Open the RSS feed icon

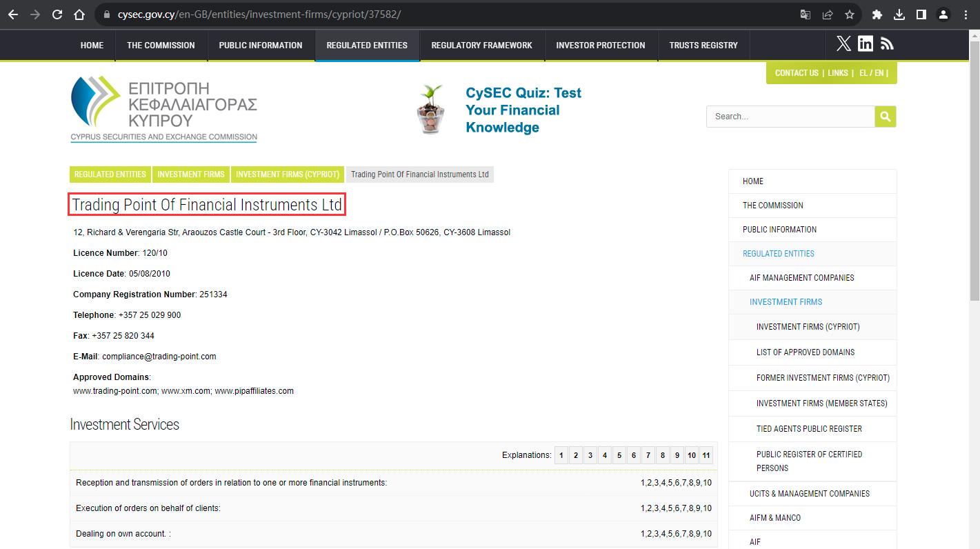pos(887,44)
